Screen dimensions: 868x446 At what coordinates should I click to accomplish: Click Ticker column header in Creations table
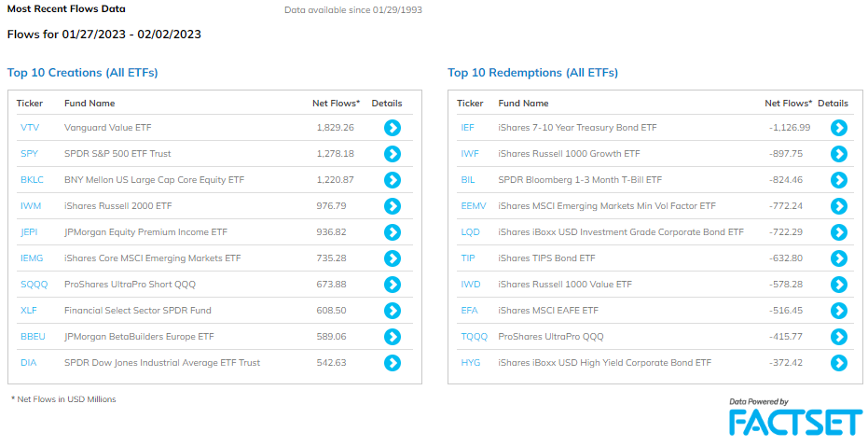29,103
